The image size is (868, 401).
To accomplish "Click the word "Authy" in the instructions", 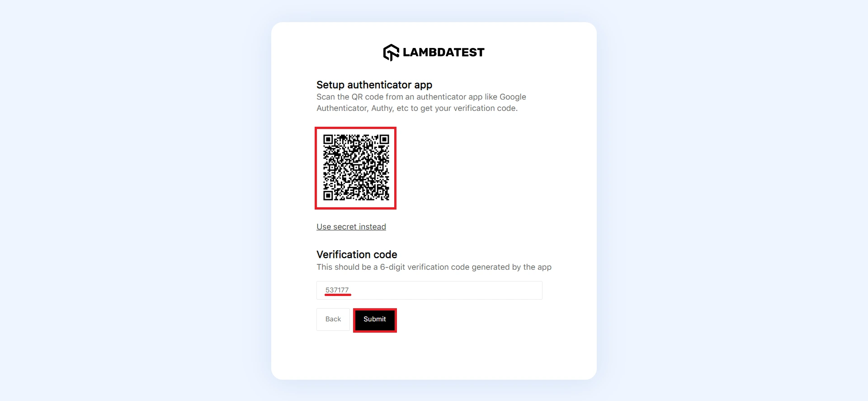I will 382,109.
